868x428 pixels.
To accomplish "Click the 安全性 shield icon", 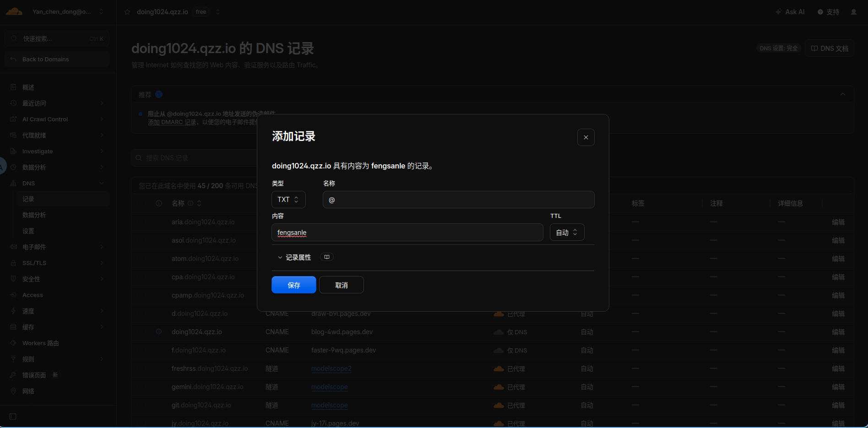I will (13, 279).
